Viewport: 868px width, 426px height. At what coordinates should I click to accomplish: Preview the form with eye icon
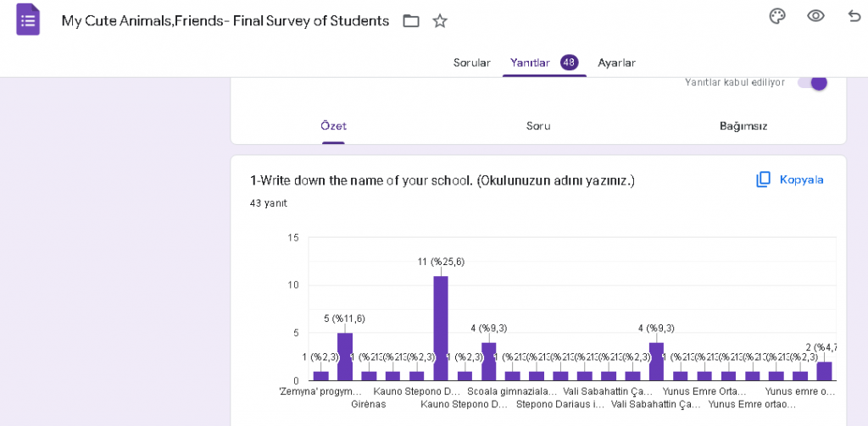click(x=816, y=16)
